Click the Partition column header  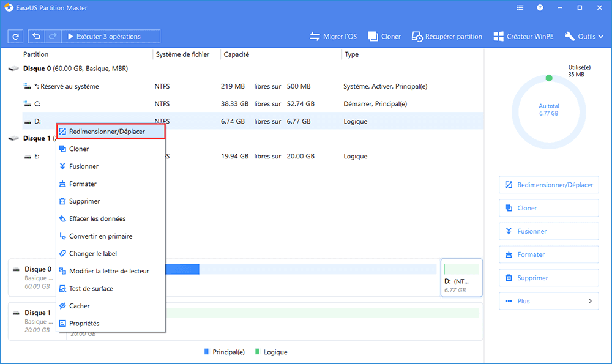(35, 54)
